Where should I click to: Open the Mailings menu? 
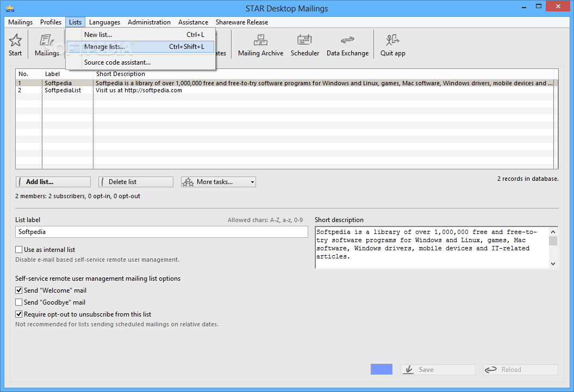[x=21, y=22]
